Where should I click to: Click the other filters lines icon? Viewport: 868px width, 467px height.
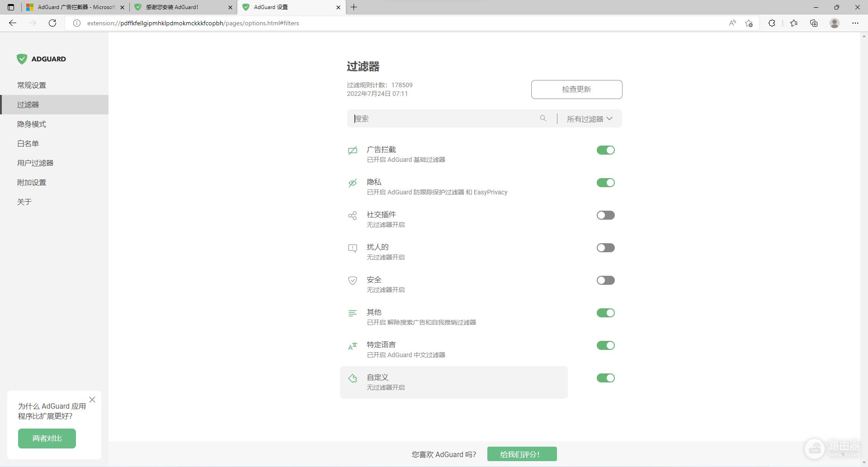tap(353, 313)
